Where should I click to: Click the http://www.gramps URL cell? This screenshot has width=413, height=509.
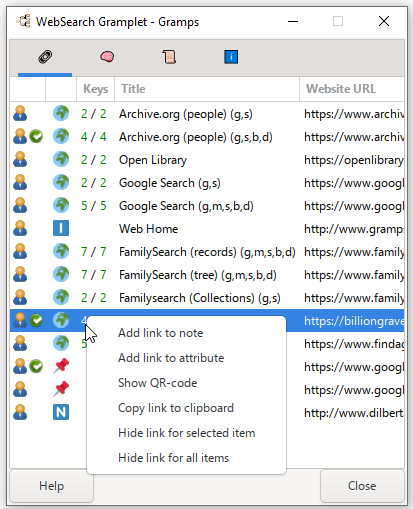354,229
